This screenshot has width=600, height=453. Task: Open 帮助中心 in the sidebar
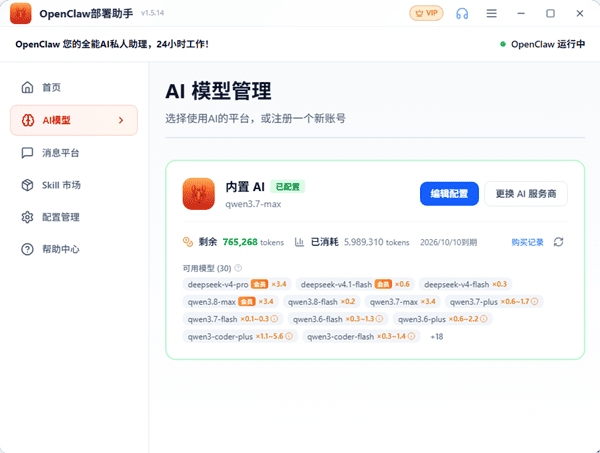74,249
